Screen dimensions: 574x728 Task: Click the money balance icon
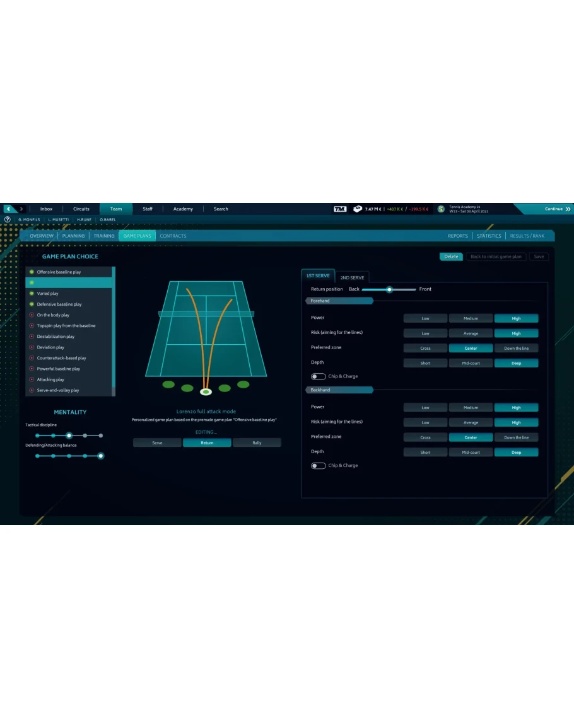(358, 209)
